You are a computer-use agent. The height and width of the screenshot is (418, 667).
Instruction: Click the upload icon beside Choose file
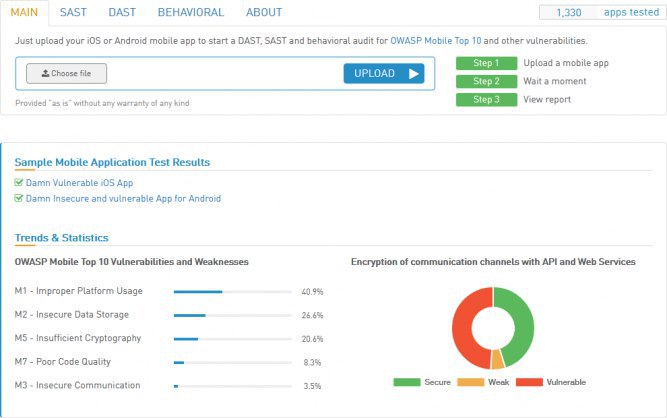point(45,73)
